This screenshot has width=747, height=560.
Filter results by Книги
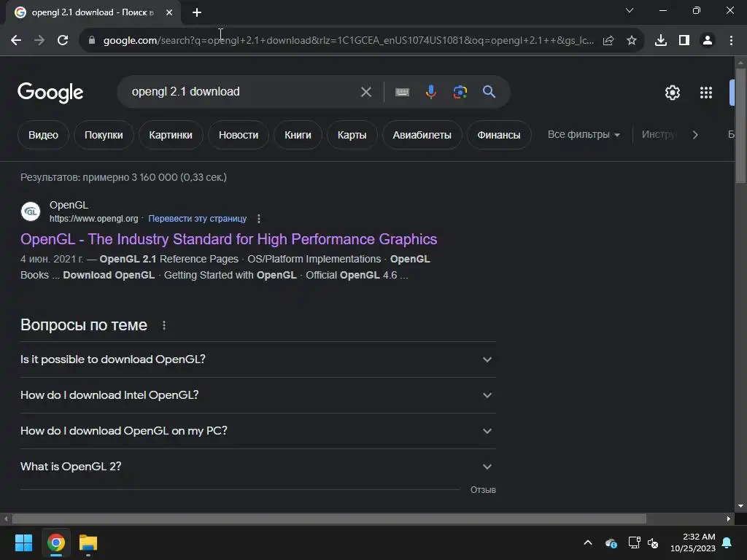pyautogui.click(x=298, y=135)
